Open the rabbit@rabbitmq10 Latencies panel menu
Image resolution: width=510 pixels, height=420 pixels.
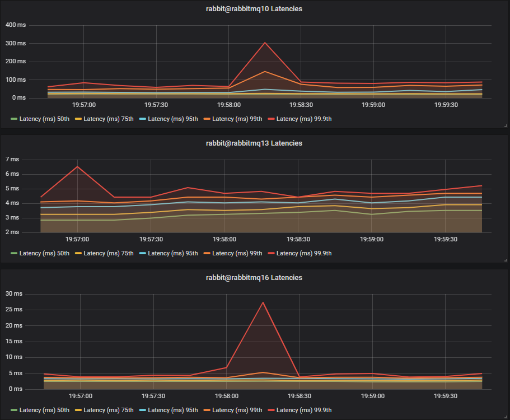click(255, 8)
